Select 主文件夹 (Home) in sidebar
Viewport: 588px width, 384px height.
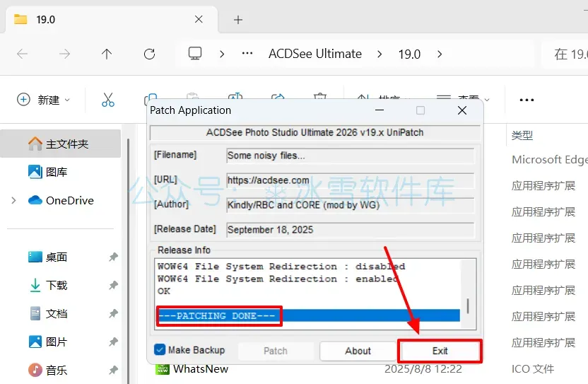pos(60,144)
